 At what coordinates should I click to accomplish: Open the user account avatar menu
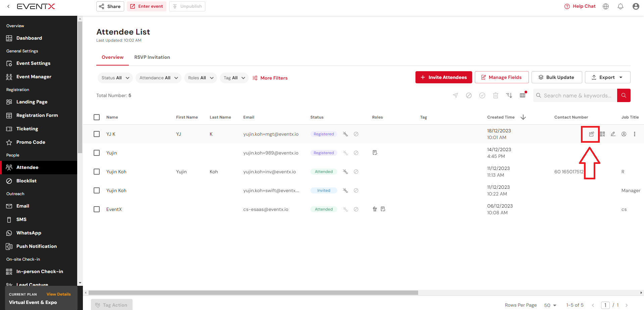coord(636,6)
